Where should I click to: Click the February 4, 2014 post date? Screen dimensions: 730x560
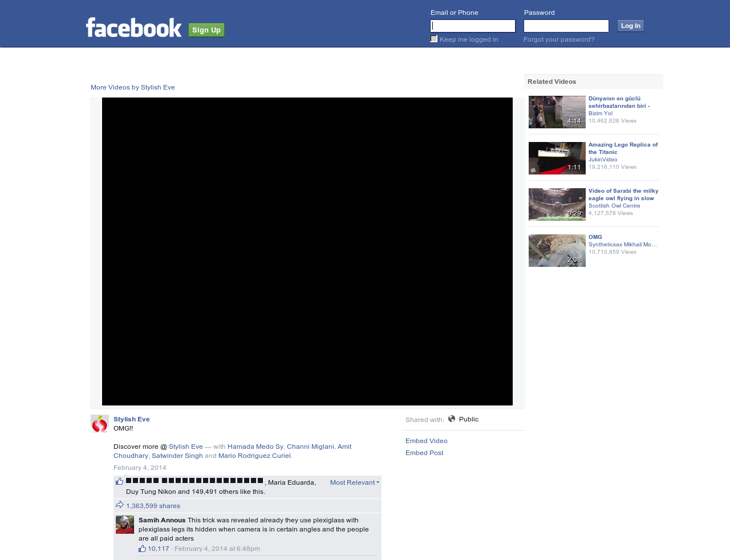click(x=140, y=468)
